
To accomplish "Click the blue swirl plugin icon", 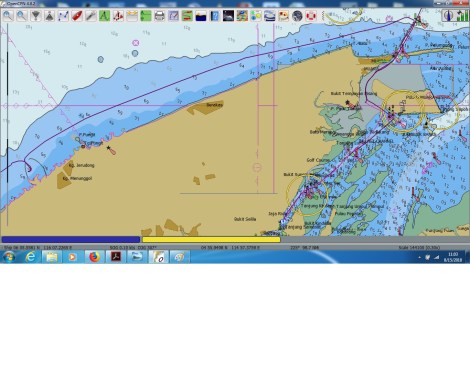I will click(x=270, y=16).
